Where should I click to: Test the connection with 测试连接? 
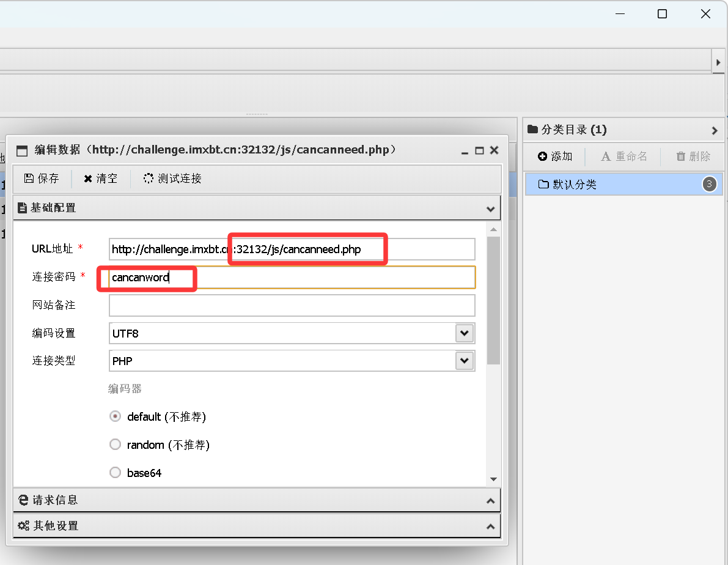point(172,179)
